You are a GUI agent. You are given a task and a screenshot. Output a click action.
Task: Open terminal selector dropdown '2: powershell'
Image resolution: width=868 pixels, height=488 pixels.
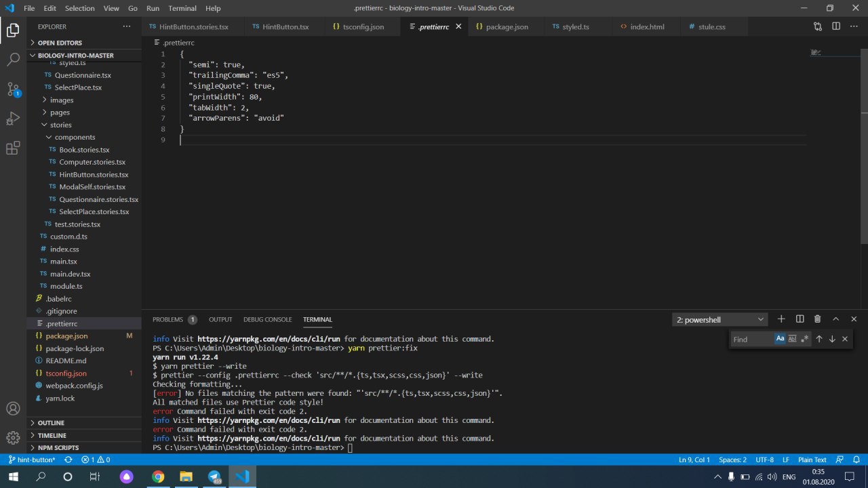[x=720, y=319]
